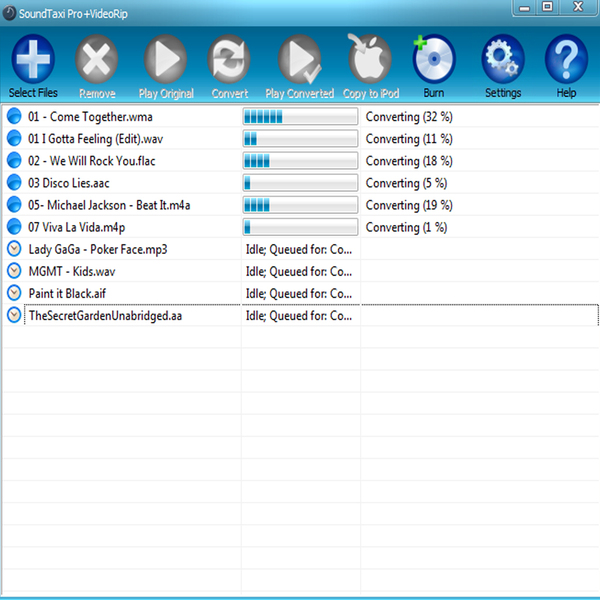The height and width of the screenshot is (600, 600).
Task: Click the status icon beside 07 Viva La Vida.m4p
Action: 14,227
